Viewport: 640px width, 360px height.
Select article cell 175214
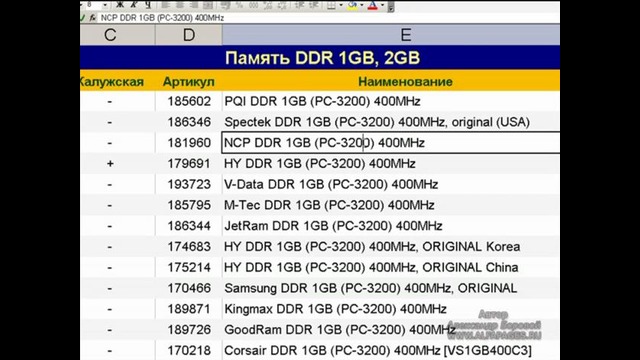click(x=189, y=267)
